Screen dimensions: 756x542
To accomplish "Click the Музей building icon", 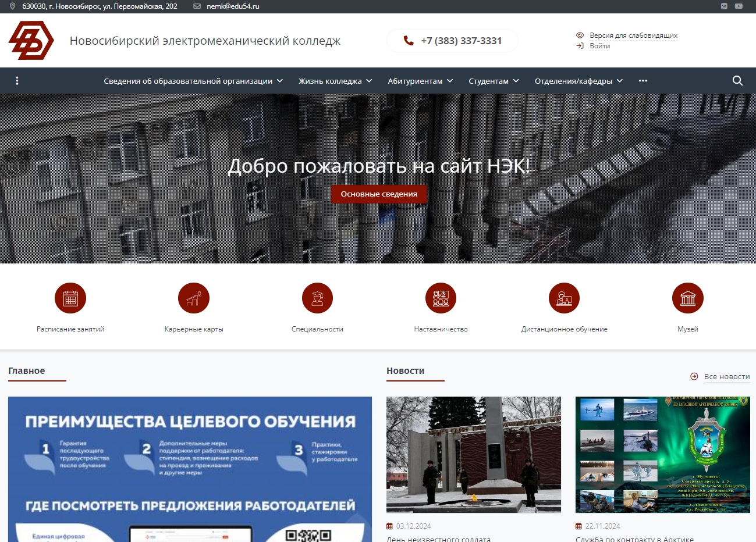I will [x=687, y=298].
